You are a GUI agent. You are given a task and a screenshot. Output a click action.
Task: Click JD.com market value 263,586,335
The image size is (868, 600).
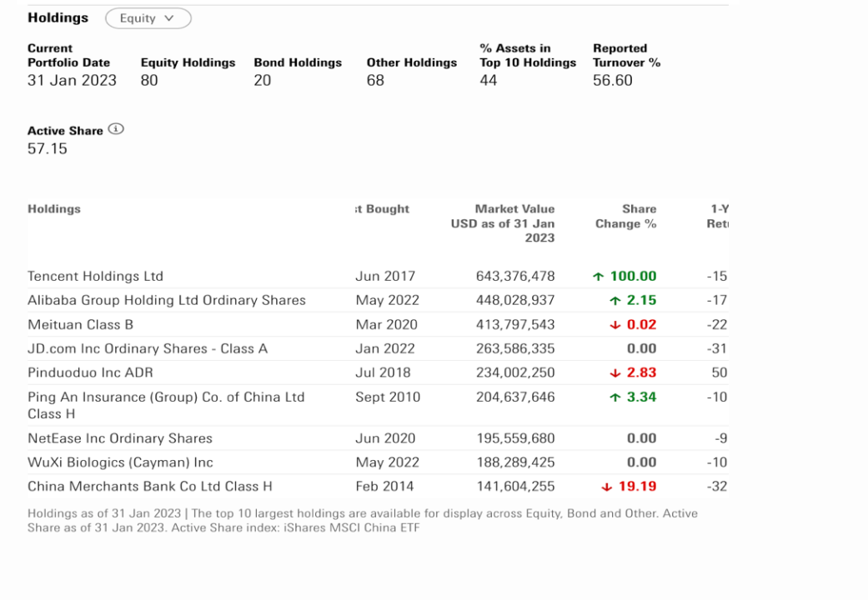tap(515, 348)
